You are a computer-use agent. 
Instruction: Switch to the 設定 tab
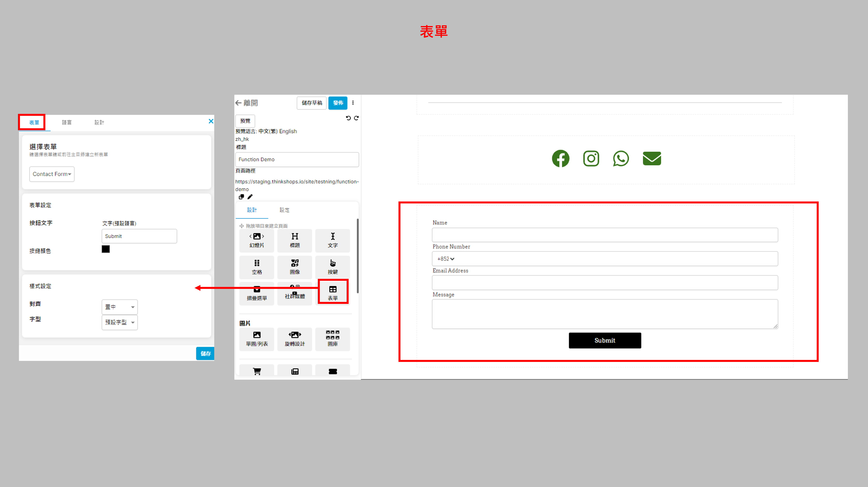coord(284,210)
